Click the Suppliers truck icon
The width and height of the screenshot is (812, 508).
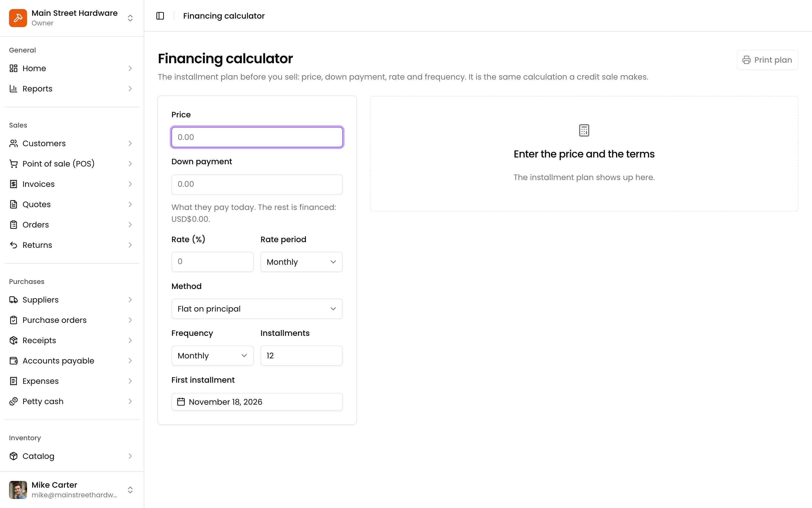pyautogui.click(x=14, y=300)
